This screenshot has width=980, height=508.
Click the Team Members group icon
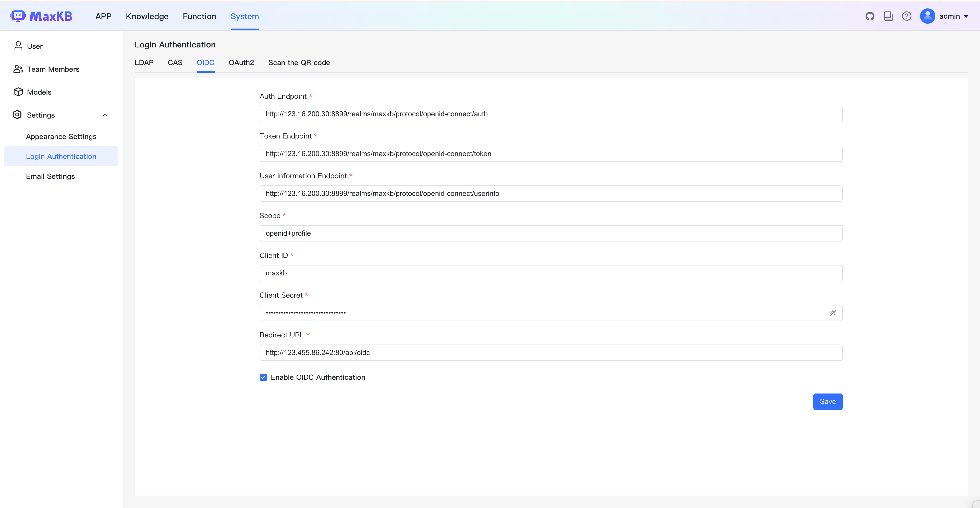18,69
